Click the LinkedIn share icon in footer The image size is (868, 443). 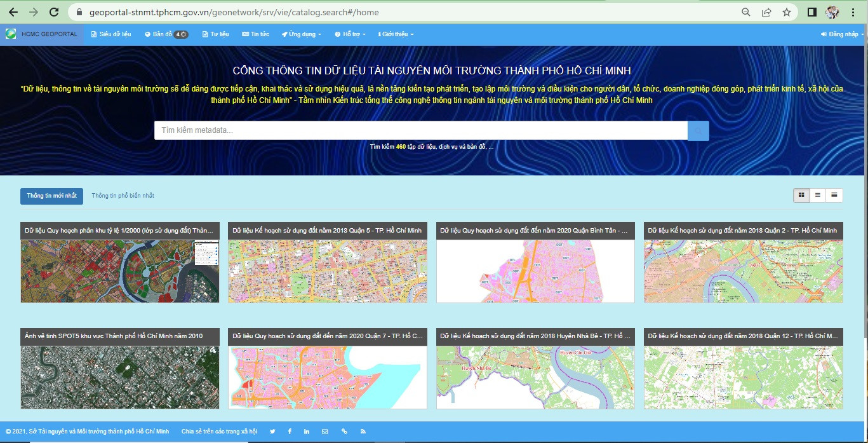[307, 432]
